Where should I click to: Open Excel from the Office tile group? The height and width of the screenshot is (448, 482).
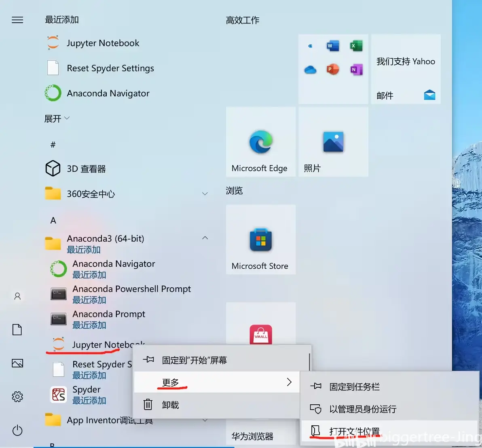pyautogui.click(x=356, y=46)
